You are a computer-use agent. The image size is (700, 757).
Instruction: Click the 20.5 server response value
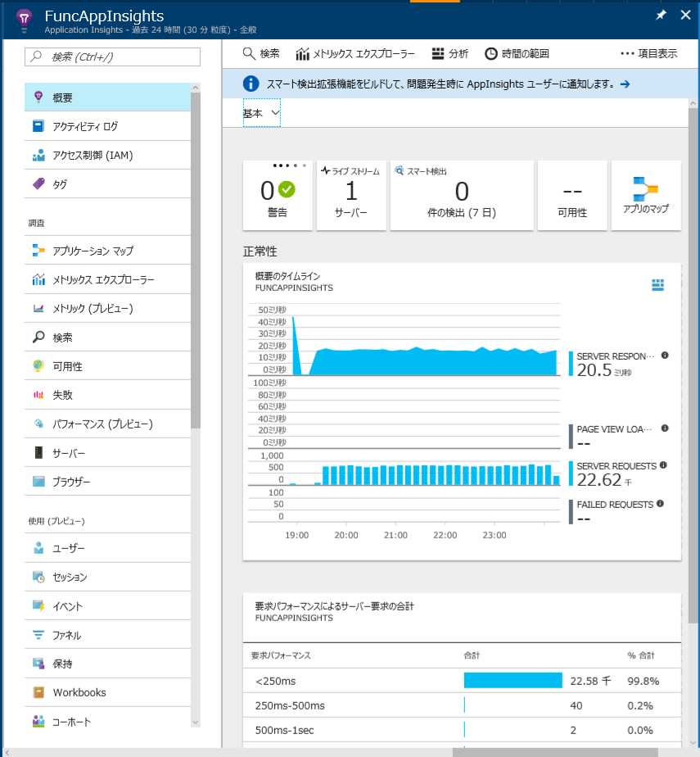(594, 370)
